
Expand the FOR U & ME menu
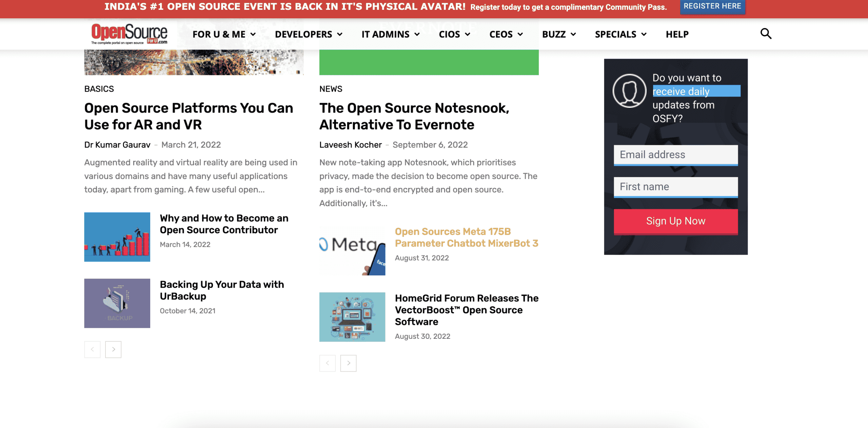pos(224,34)
